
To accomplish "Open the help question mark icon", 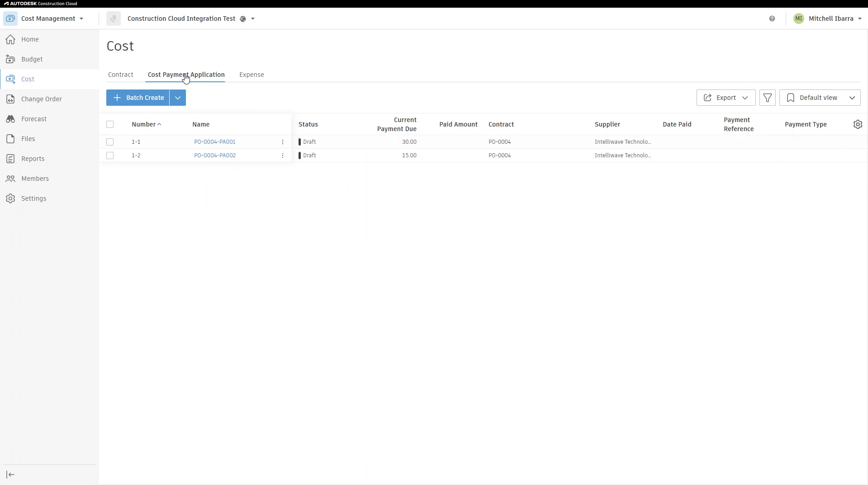I will click(x=772, y=19).
